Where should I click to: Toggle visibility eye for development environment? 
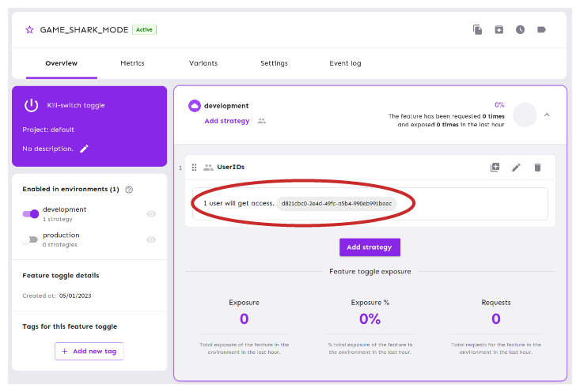[151, 214]
